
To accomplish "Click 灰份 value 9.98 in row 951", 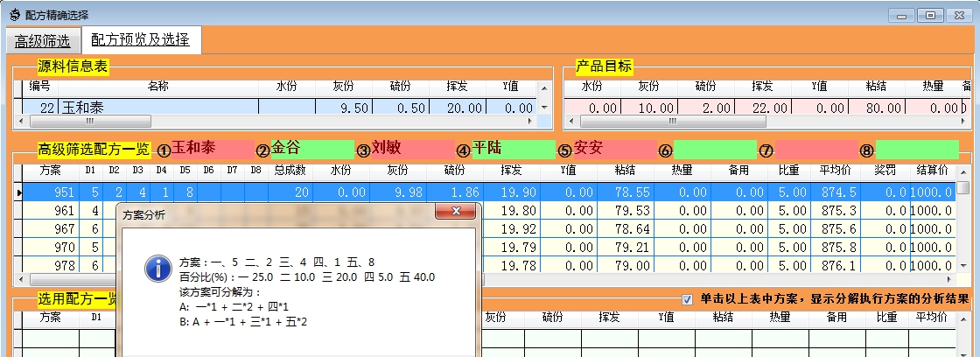I will tap(397, 192).
